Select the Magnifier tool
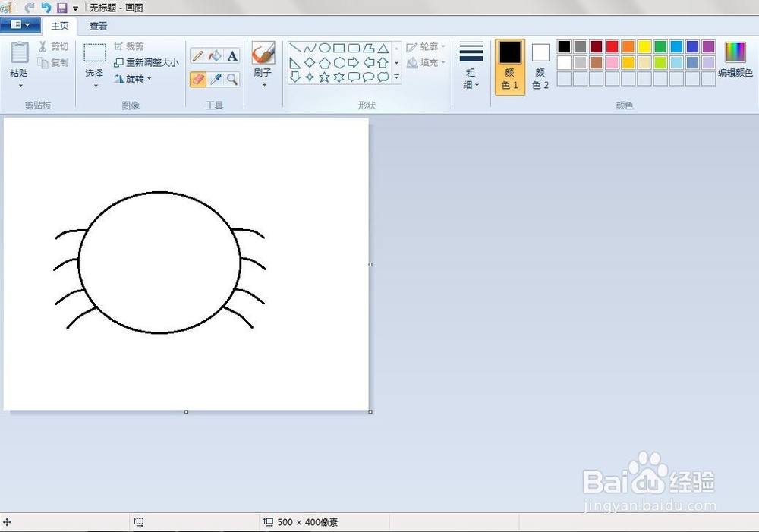The width and height of the screenshot is (759, 532). tap(232, 79)
